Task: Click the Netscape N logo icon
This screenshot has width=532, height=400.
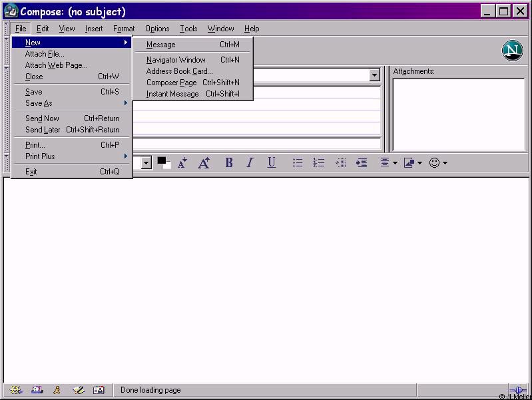Action: pyautogui.click(x=512, y=50)
